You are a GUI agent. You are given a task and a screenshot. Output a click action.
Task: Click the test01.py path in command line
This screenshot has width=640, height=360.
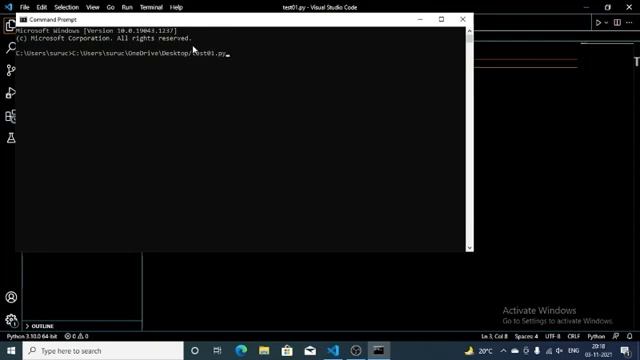click(149, 53)
